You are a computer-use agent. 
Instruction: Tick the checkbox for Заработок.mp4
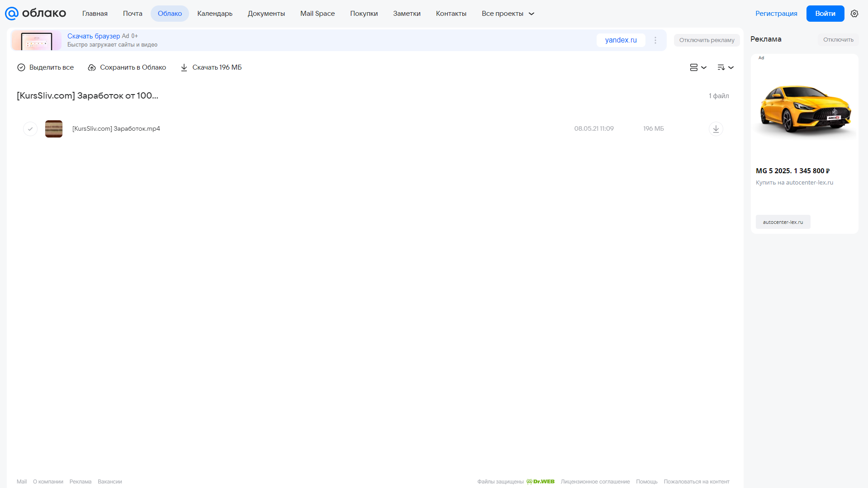(x=30, y=129)
